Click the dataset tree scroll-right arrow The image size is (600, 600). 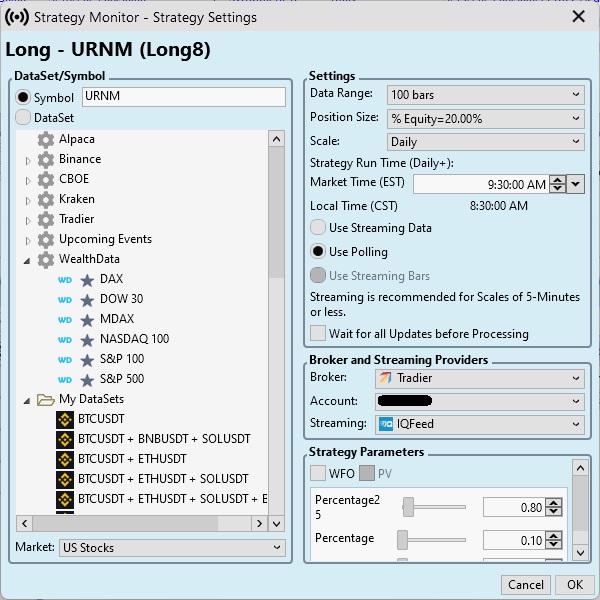[x=259, y=523]
